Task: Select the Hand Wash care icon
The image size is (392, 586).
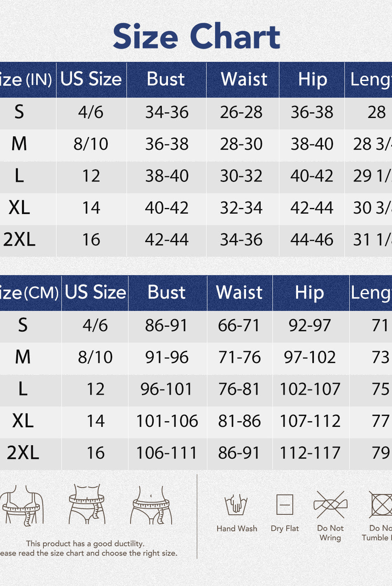Action: (237, 505)
